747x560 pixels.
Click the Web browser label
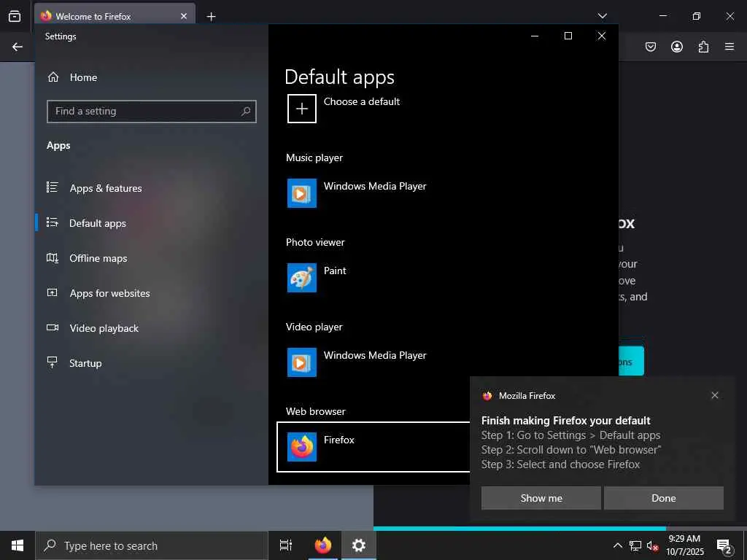[315, 411]
